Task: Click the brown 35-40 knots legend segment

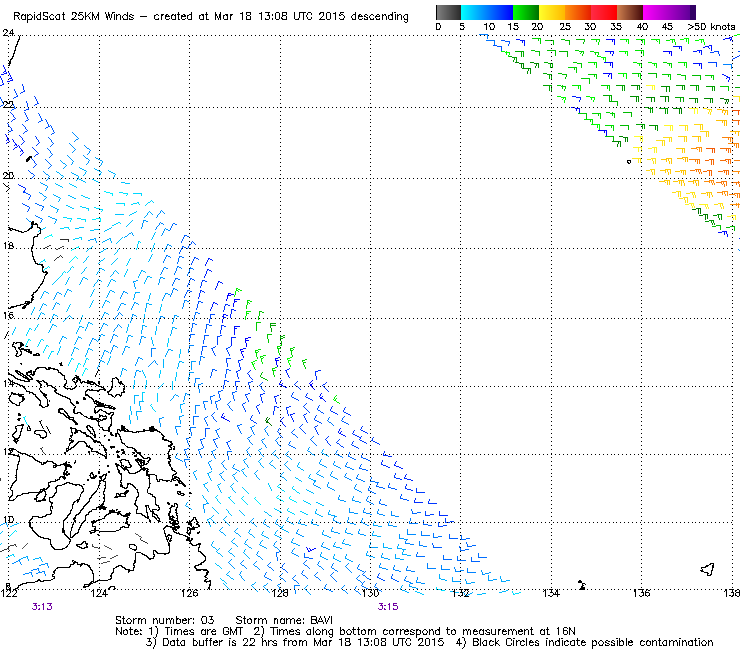Action: [x=630, y=12]
